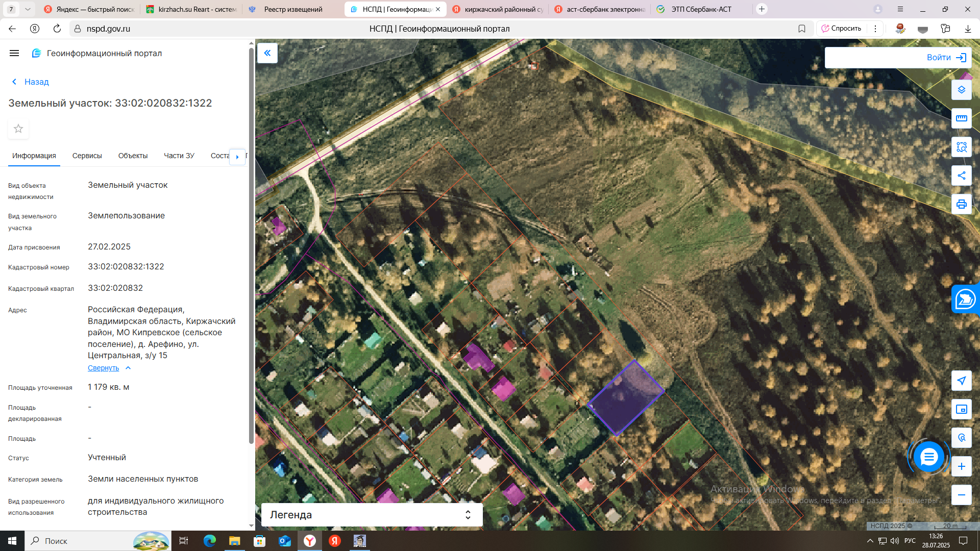Select the ruler measurement tool

(961, 118)
